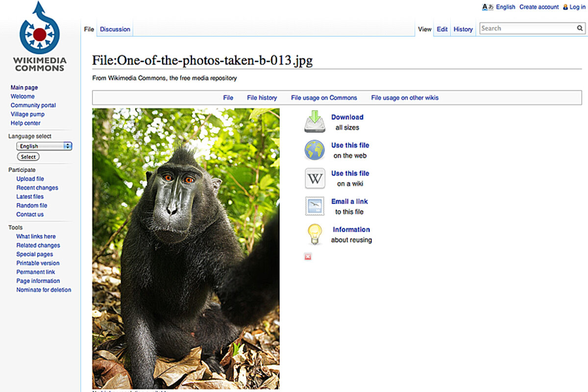Click Create account
588x392 pixels.
pos(539,7)
